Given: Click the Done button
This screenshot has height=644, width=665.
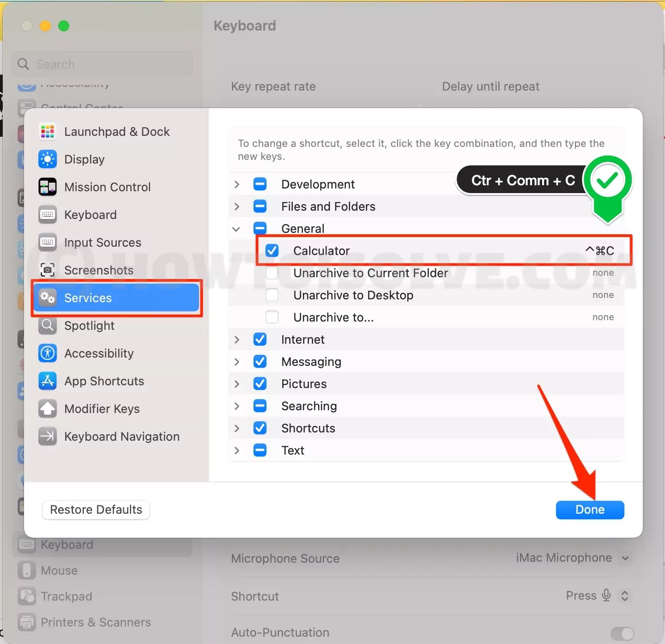Looking at the screenshot, I should coord(590,510).
